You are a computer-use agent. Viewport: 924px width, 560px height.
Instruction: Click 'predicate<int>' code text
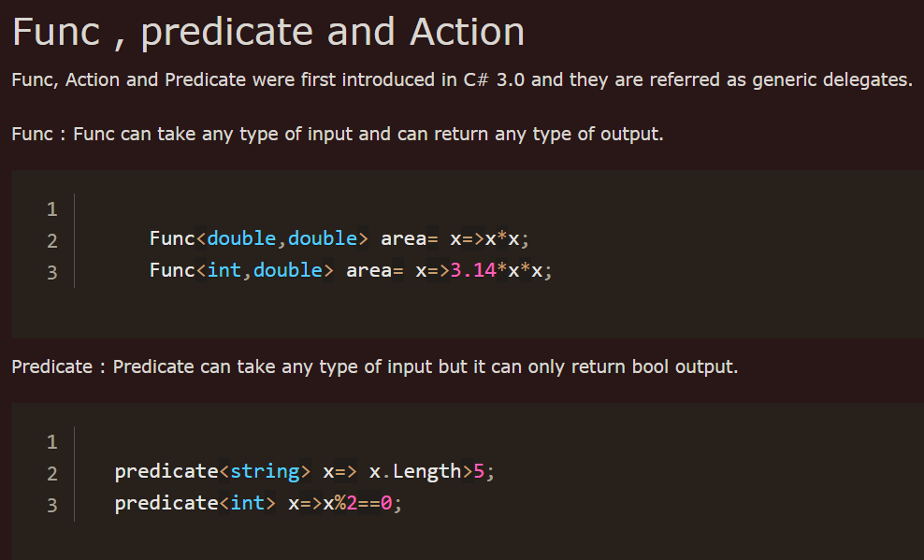coord(195,504)
